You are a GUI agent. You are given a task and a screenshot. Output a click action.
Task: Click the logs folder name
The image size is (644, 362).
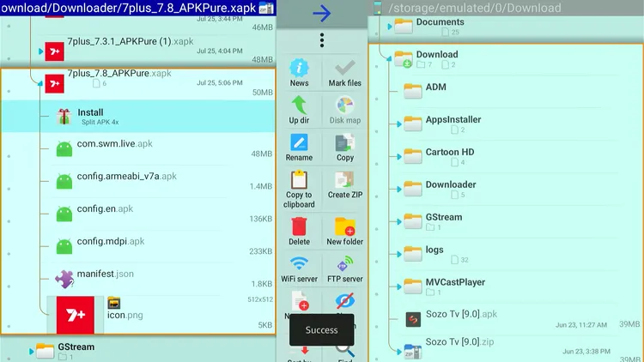click(x=434, y=250)
